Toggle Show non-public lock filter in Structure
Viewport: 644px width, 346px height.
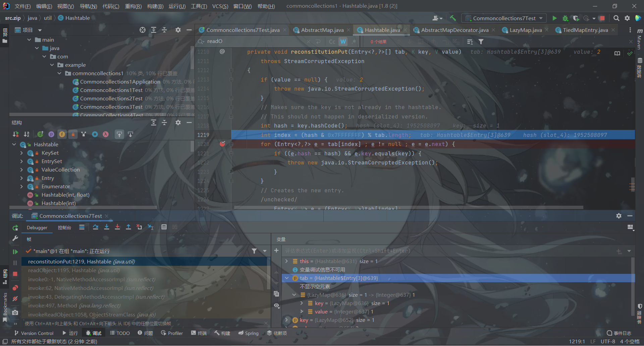73,134
